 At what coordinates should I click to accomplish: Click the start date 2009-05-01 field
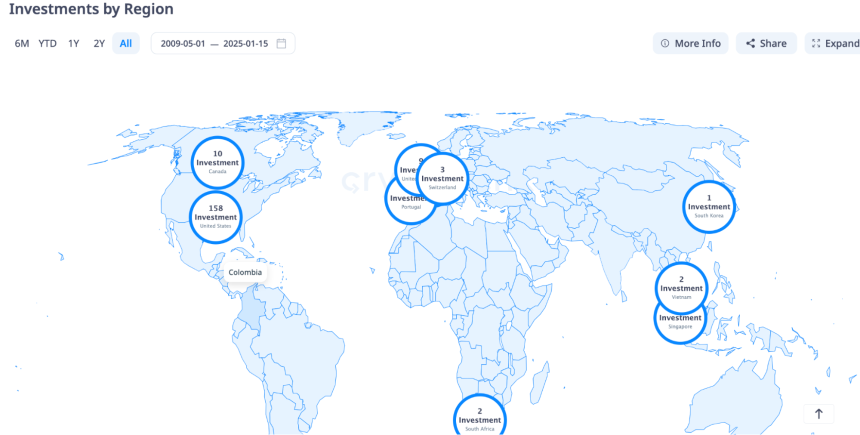coord(183,43)
